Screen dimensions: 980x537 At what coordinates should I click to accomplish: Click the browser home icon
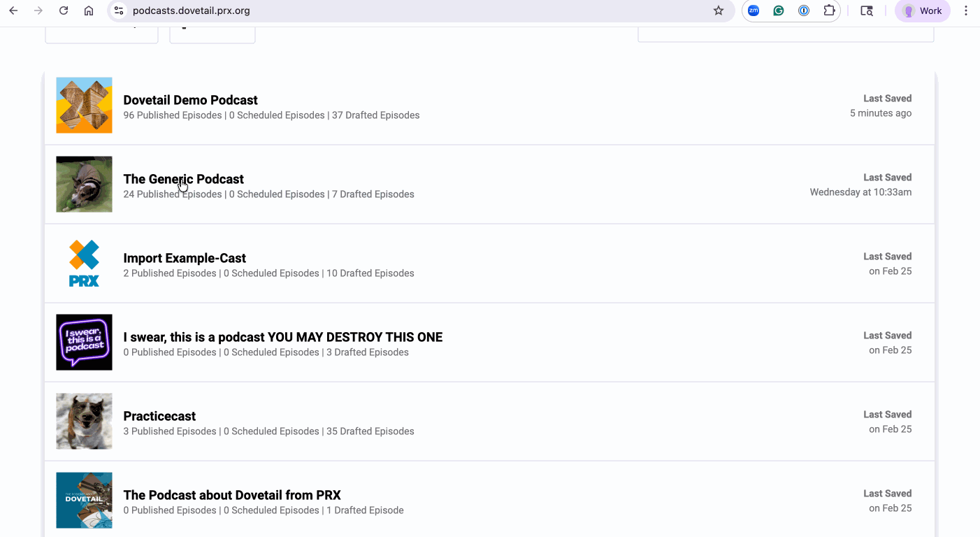pos(89,10)
